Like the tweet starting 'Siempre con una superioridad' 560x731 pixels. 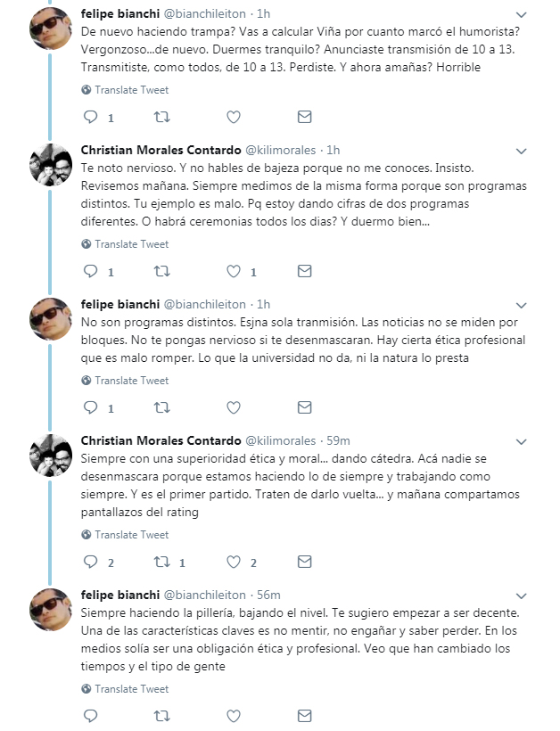[234, 563]
